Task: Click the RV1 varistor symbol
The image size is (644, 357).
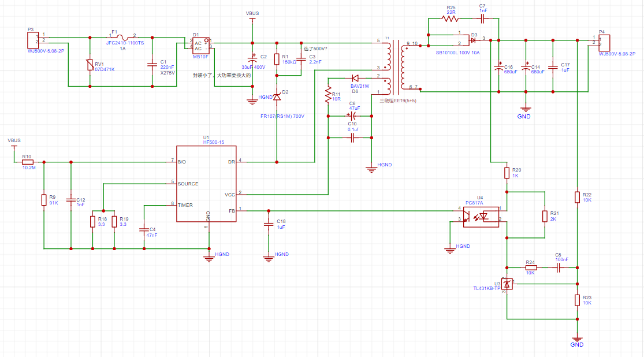Action: point(90,65)
